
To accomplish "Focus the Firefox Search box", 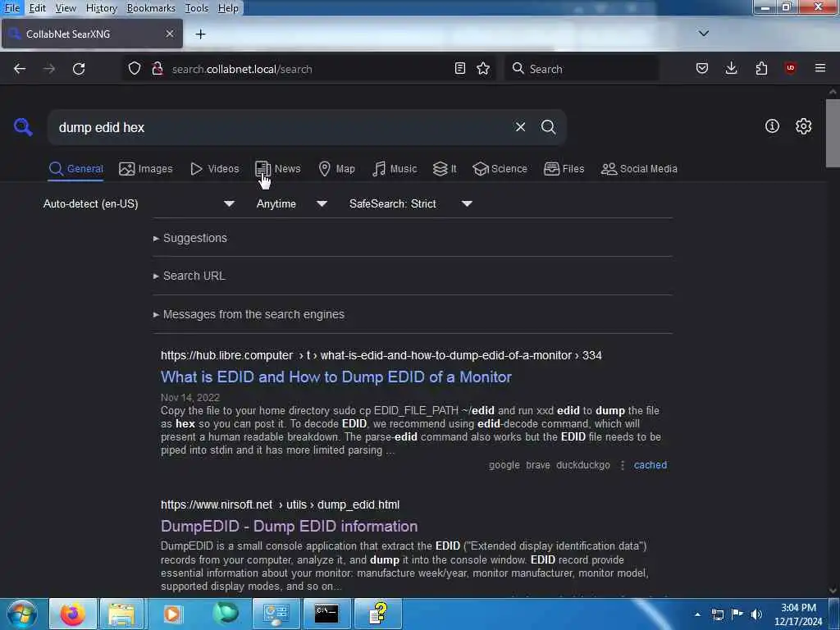I will (582, 69).
